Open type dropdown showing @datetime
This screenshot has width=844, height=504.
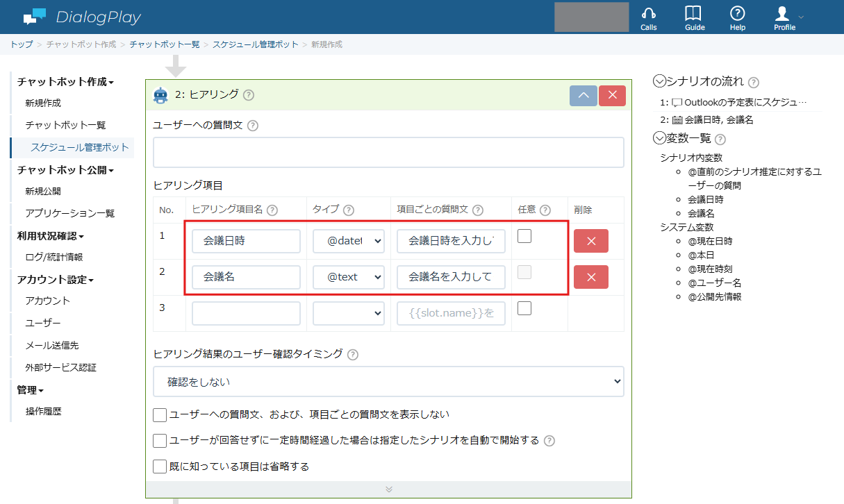pyautogui.click(x=349, y=241)
